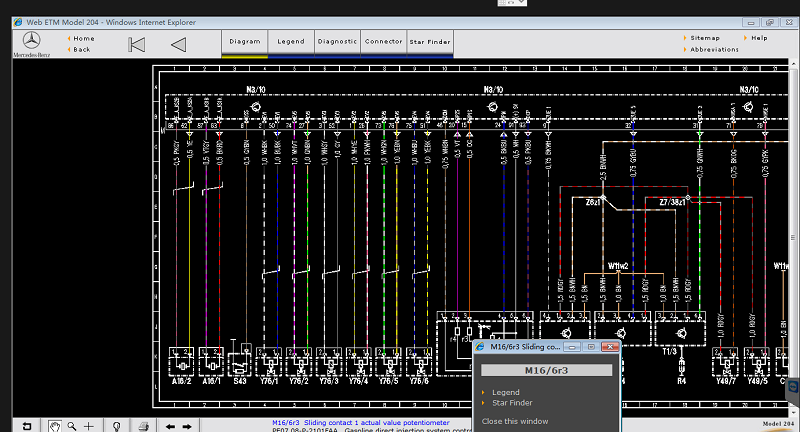Select the hand pan tool
Screen dimensions: 800x432
(55, 426)
